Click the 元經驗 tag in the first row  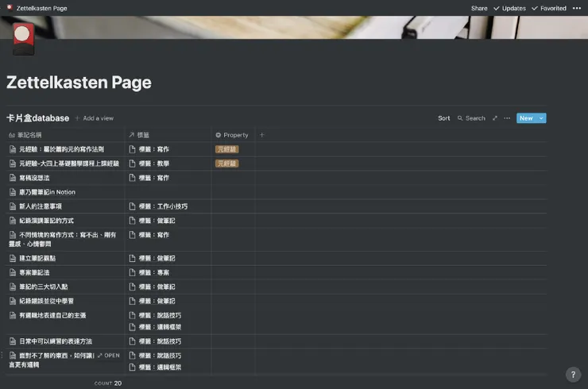(227, 149)
